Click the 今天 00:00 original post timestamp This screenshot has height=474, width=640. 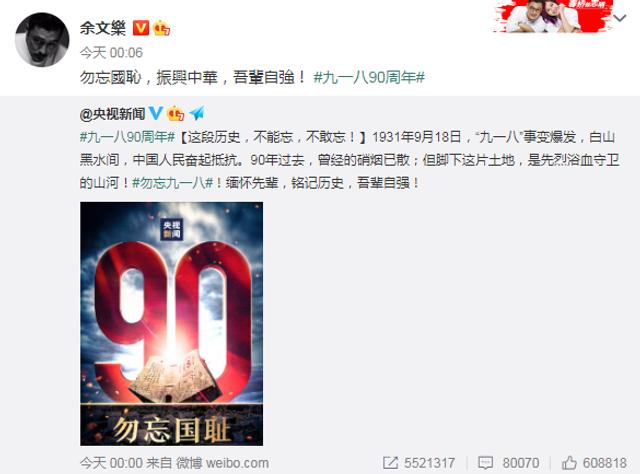point(111,463)
